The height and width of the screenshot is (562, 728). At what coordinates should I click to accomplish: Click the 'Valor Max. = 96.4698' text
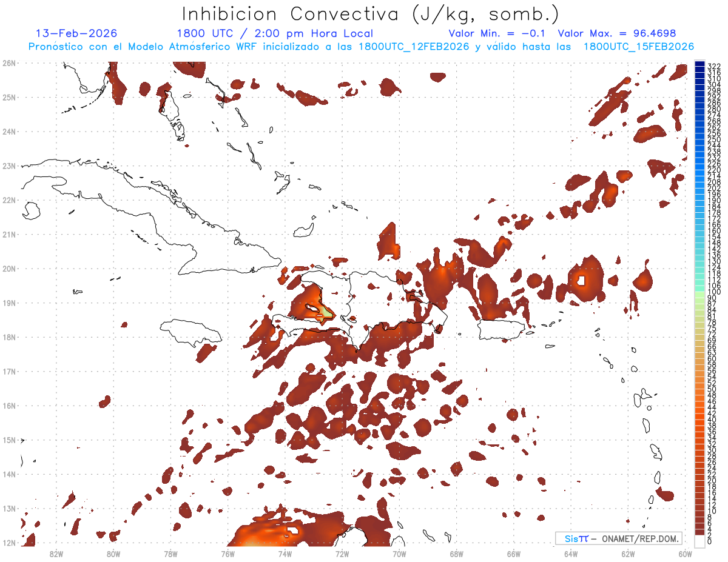617,33
